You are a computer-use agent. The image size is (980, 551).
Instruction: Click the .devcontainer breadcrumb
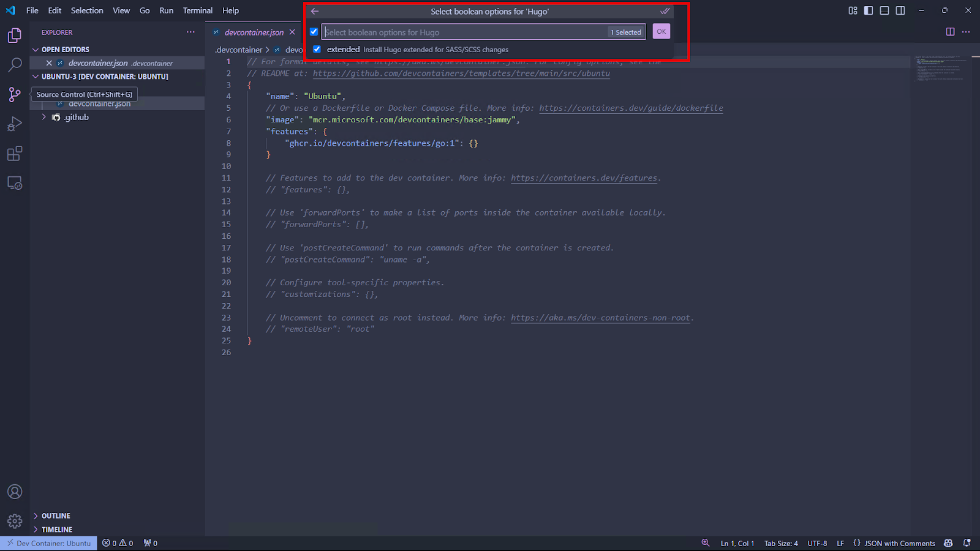[x=239, y=50]
